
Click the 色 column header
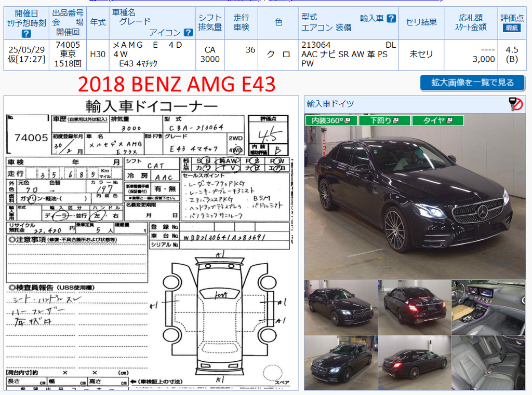pos(278,22)
